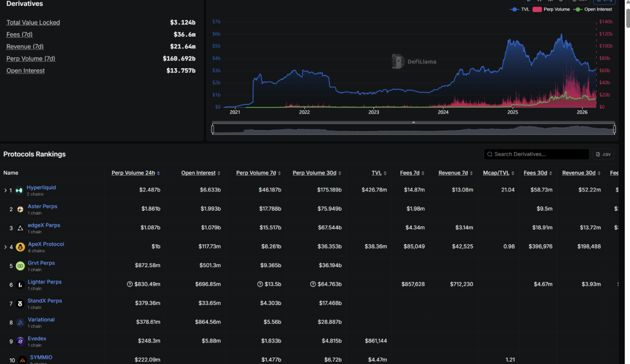The image size is (630, 364).
Task: Click the edgeX Perps logo icon
Action: click(20, 228)
